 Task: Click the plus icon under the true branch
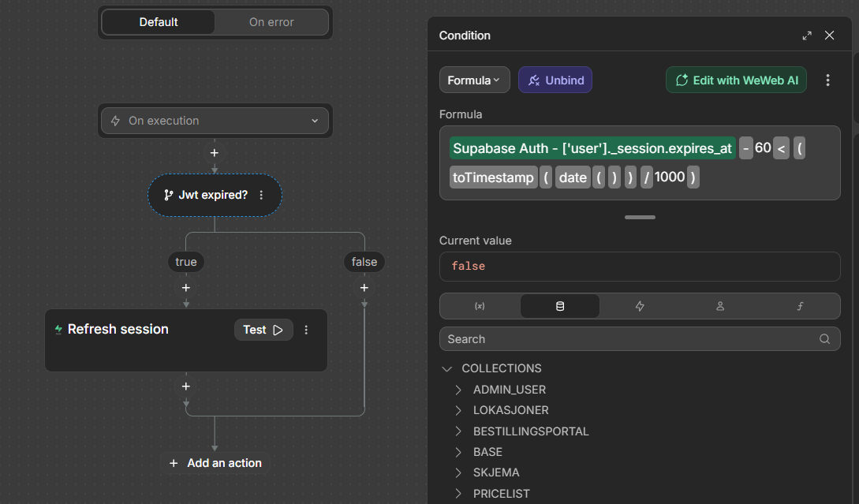coord(186,288)
